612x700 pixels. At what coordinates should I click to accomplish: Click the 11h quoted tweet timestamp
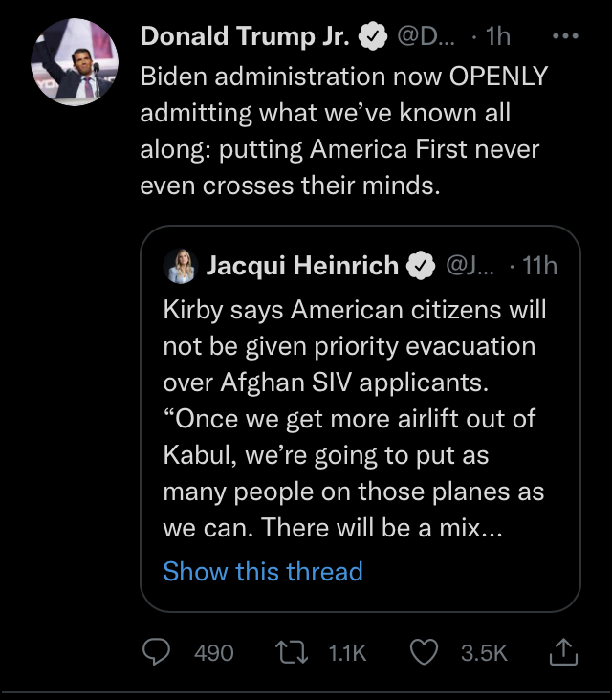(x=539, y=266)
